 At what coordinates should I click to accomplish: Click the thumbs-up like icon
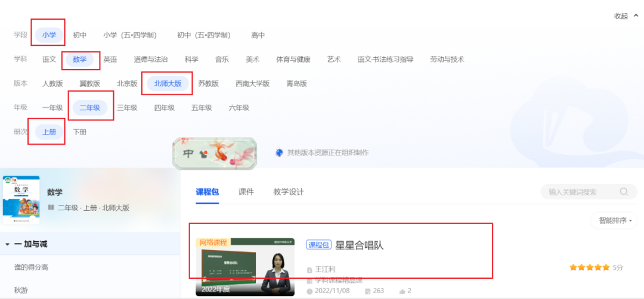tap(402, 291)
